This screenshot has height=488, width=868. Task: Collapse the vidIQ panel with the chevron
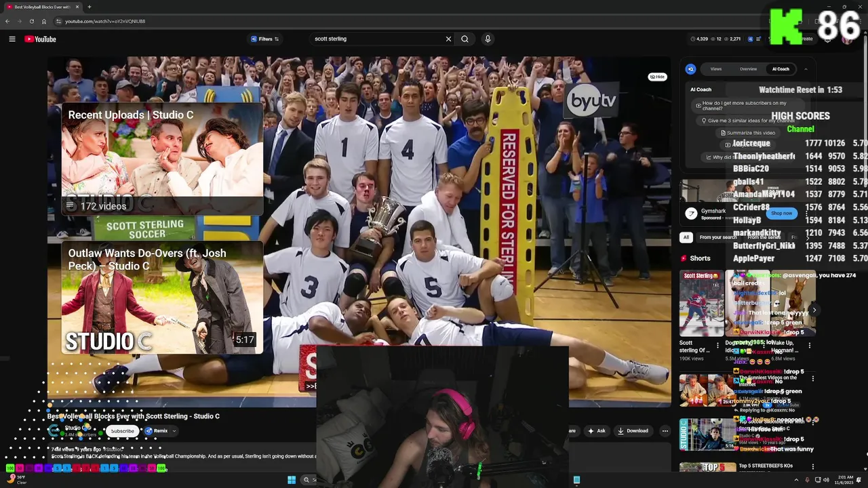pyautogui.click(x=806, y=68)
